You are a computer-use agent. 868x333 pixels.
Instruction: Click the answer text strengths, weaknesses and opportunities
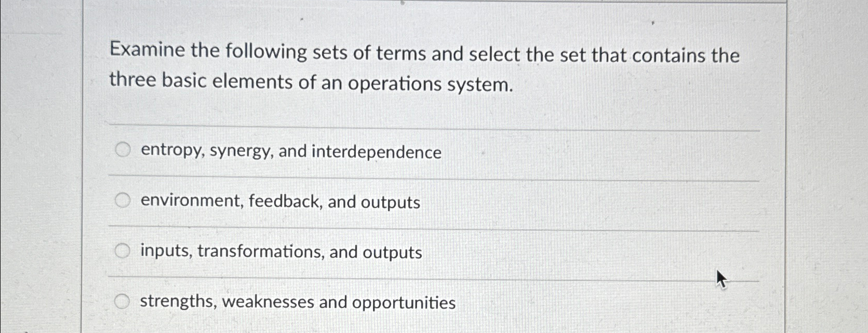(298, 301)
